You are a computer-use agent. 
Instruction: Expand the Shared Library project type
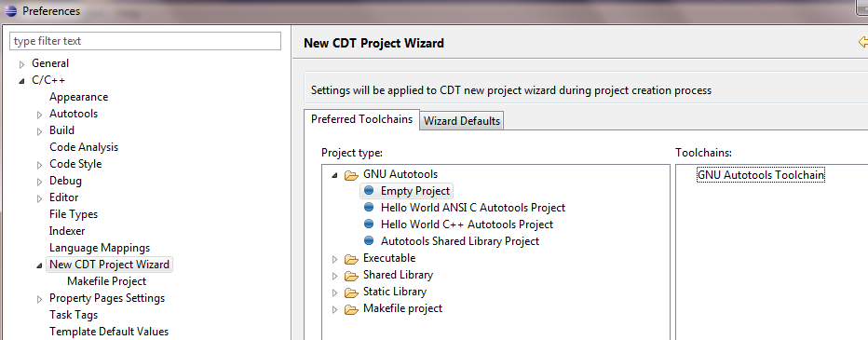[334, 276]
